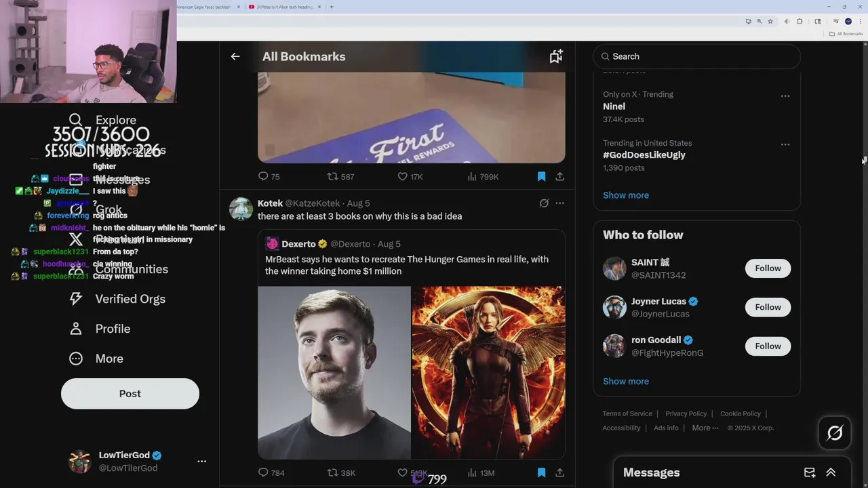Open Verified Orgs in sidebar
This screenshot has height=488, width=868.
(118, 299)
